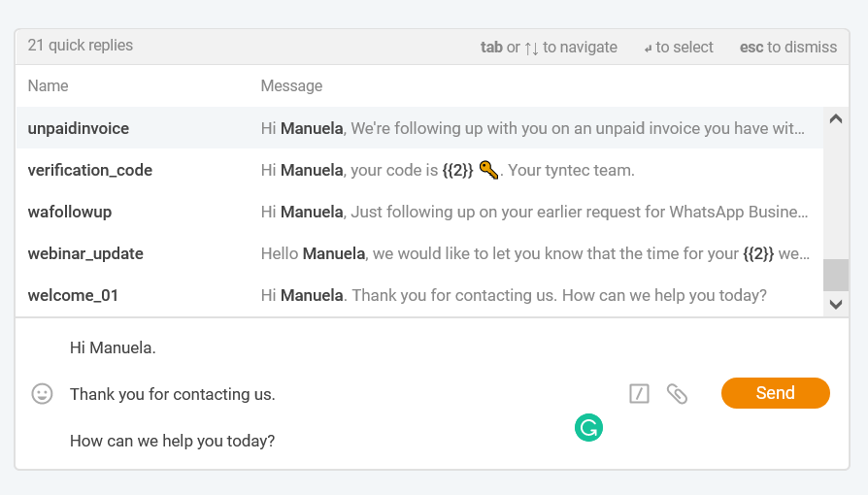Image resolution: width=868 pixels, height=495 pixels.
Task: Choose the wafollowup quick reply
Action: pos(419,212)
